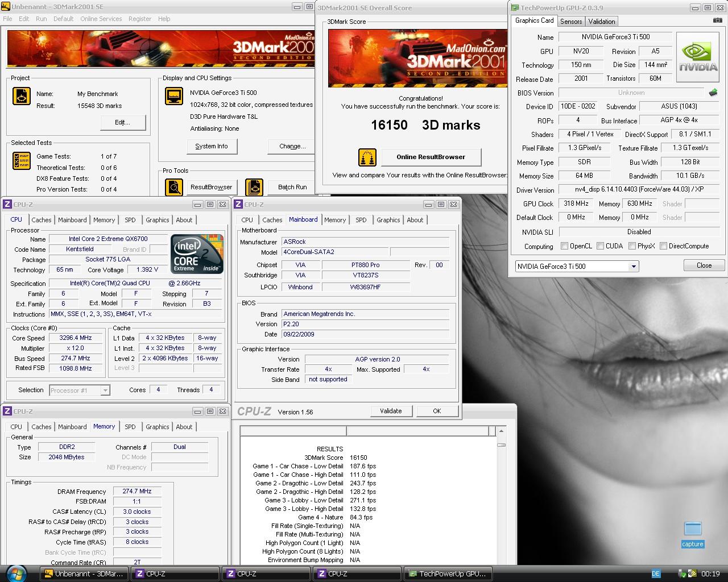Click the GPU-Z Driver Version field
Viewport: 728px width, 582px height.
(639, 189)
